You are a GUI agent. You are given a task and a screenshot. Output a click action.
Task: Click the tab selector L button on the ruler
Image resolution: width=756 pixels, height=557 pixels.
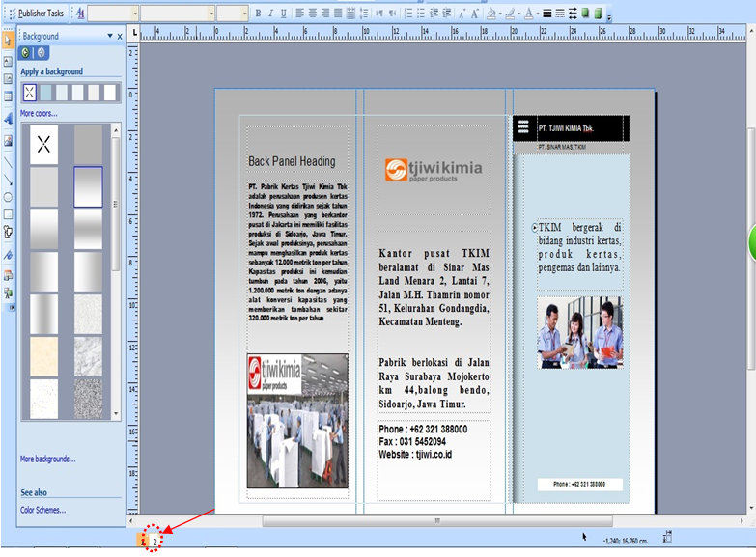[134, 33]
